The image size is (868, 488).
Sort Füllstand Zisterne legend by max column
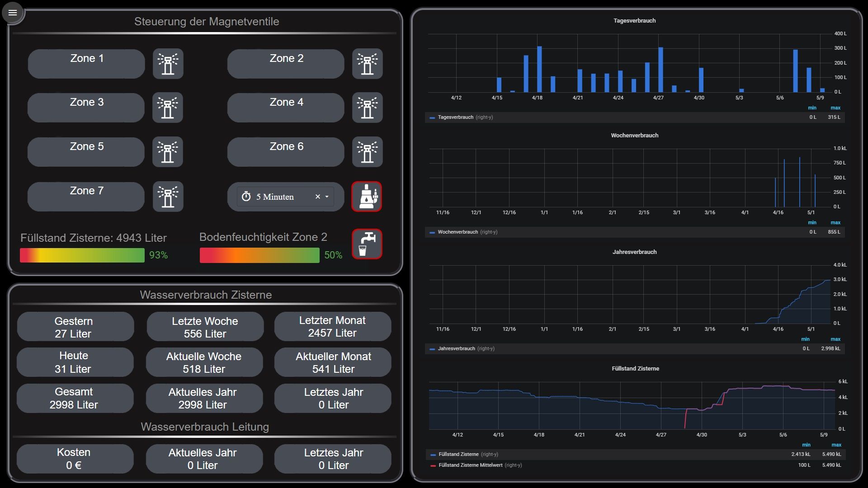pos(836,445)
